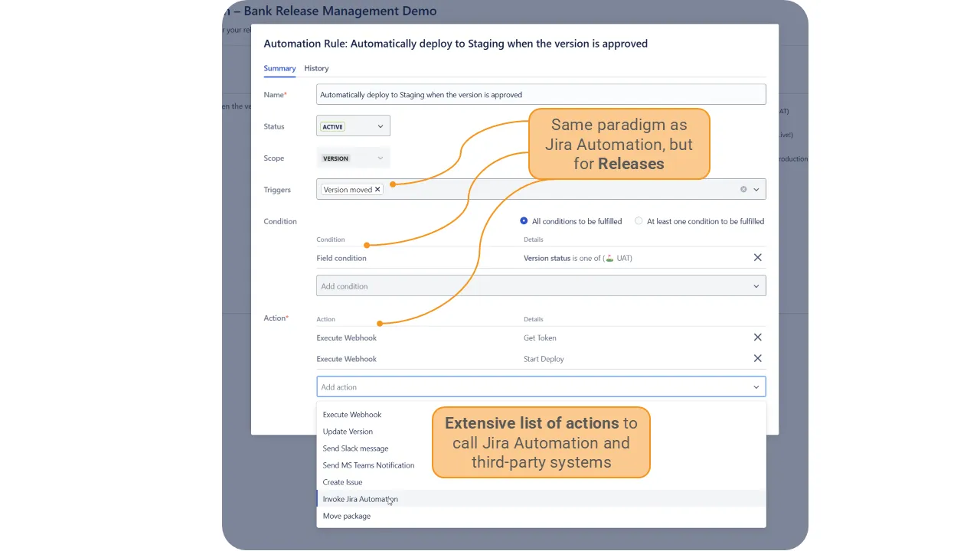This screenshot has width=980, height=551.
Task: Select 'Send Slack message' action
Action: [355, 448]
